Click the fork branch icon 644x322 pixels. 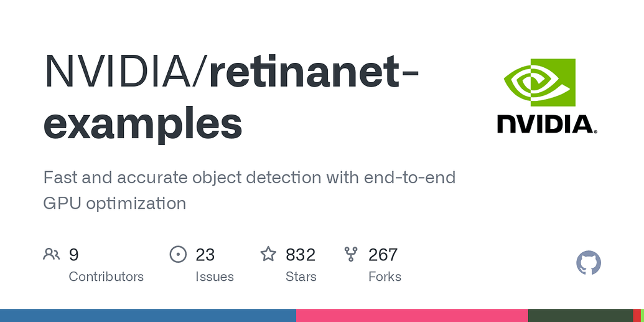[351, 254]
